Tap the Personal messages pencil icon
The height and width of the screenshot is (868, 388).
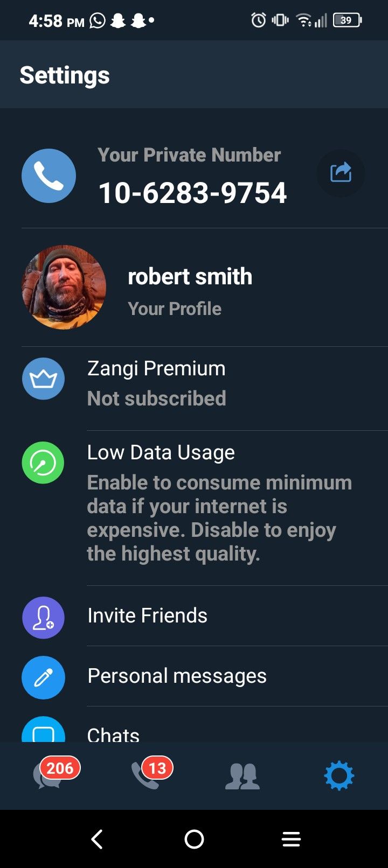click(43, 677)
